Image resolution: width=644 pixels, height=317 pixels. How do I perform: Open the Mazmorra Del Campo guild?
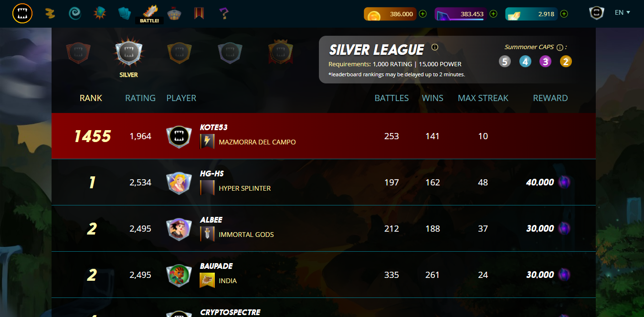[x=257, y=142]
